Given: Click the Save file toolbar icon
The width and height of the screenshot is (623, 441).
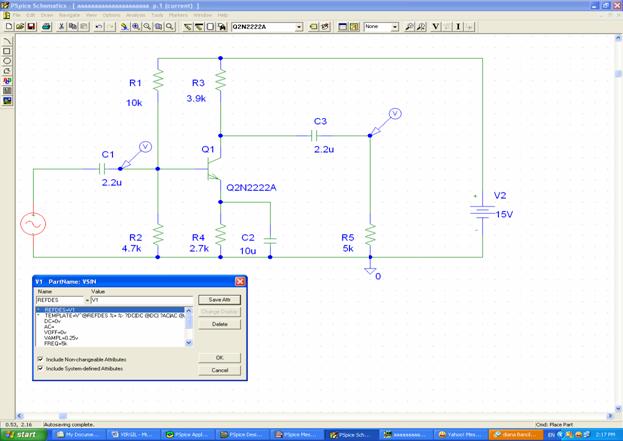Looking at the screenshot, I should [33, 27].
